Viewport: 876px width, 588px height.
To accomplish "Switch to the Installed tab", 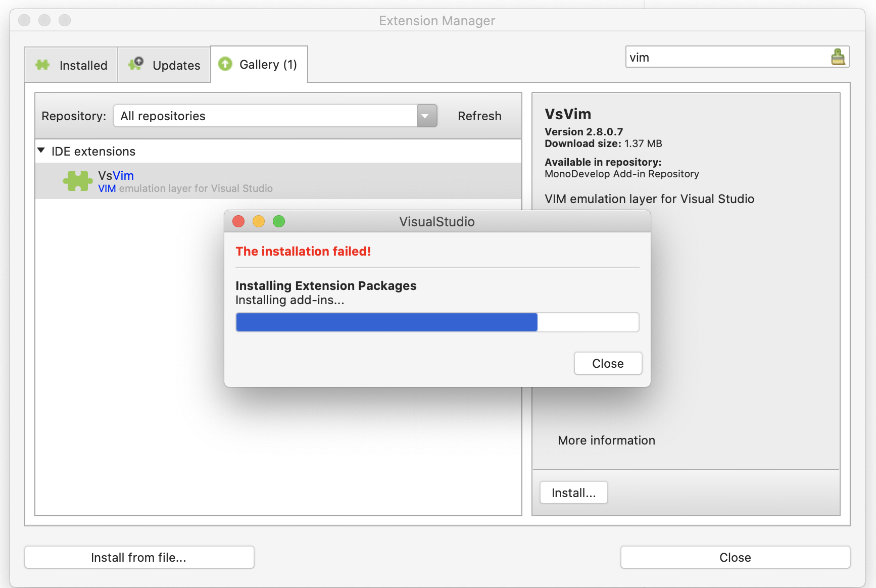I will pos(71,65).
